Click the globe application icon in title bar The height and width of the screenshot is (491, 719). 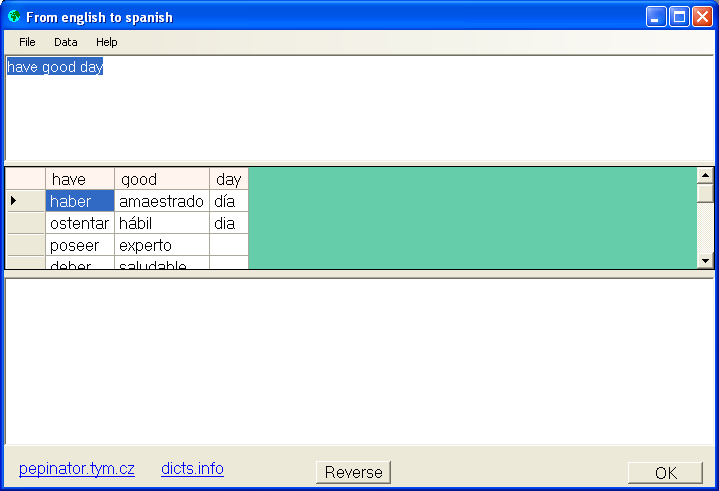[14, 17]
